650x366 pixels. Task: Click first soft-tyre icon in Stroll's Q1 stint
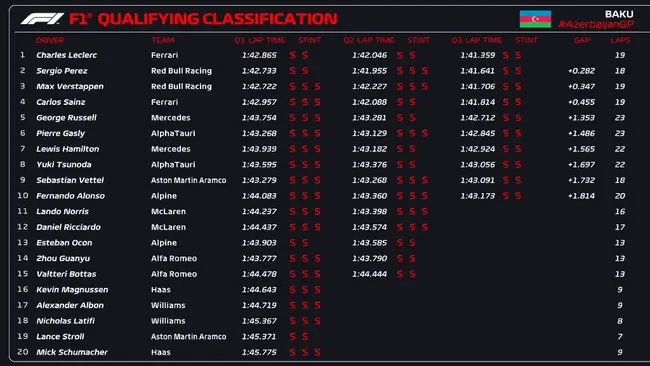click(292, 337)
